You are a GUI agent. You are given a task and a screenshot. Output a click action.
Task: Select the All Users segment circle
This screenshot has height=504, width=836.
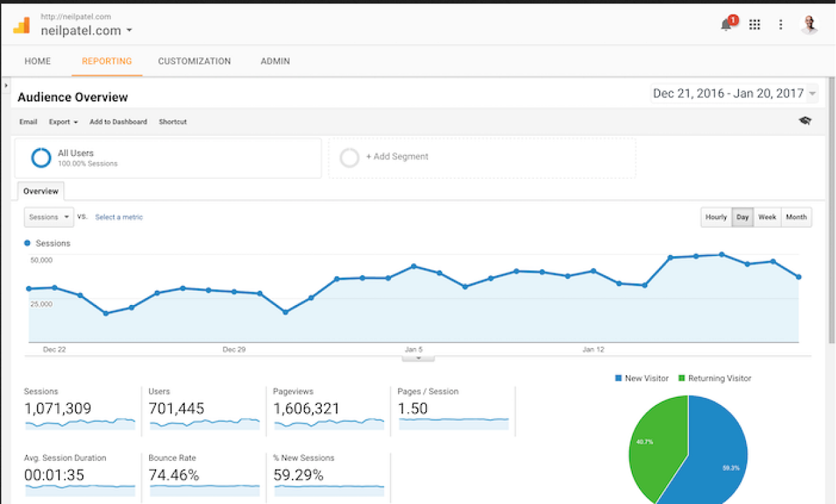41,157
